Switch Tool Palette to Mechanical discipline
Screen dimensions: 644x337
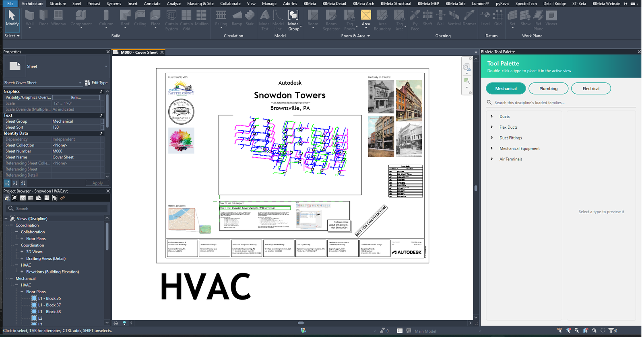click(x=506, y=88)
